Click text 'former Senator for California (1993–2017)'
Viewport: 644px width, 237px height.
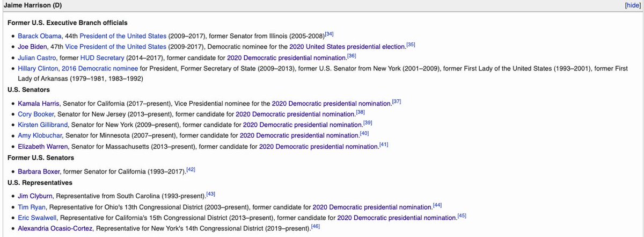125,171
